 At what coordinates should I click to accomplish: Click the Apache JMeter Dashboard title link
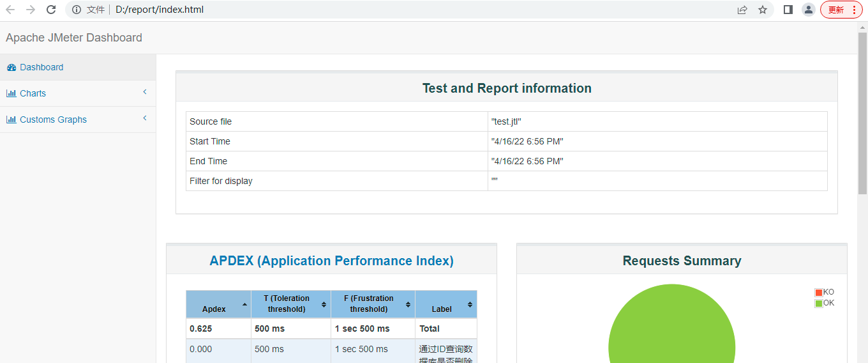click(x=74, y=38)
